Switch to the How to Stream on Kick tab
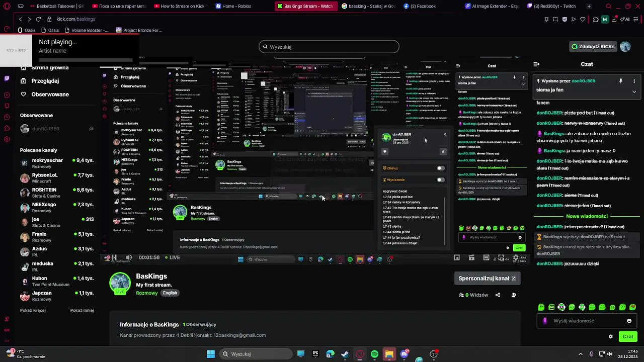Screen dimensions: 644x362 pos(181,6)
